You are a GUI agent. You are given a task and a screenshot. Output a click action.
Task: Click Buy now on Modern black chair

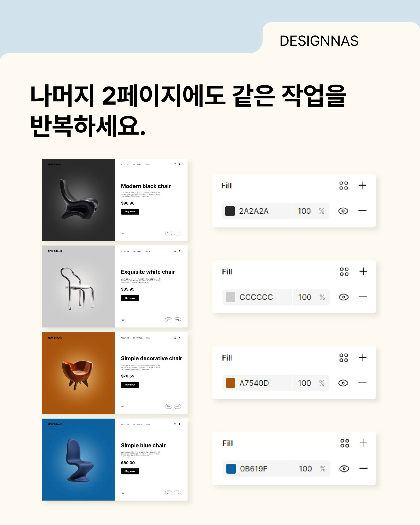tap(130, 212)
